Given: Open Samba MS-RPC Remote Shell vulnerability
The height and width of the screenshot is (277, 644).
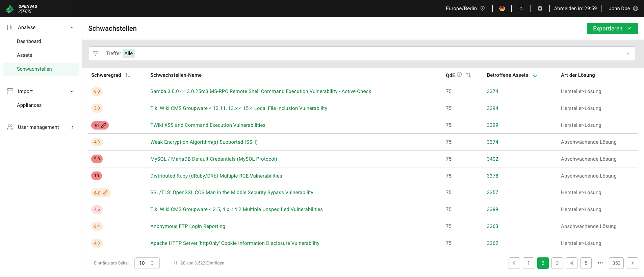Looking at the screenshot, I should coord(261,91).
